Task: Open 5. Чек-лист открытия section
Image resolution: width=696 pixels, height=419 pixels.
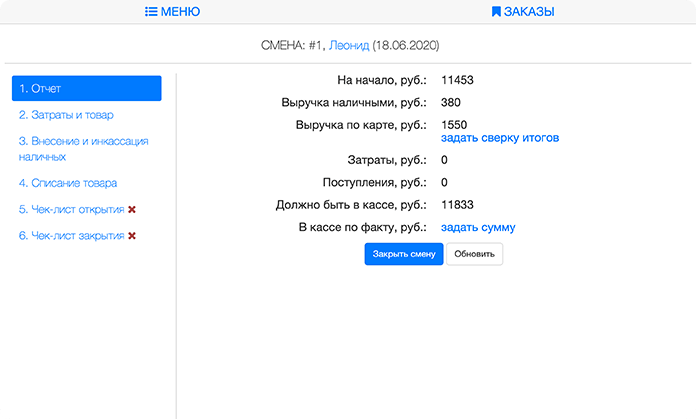Action: (x=70, y=210)
